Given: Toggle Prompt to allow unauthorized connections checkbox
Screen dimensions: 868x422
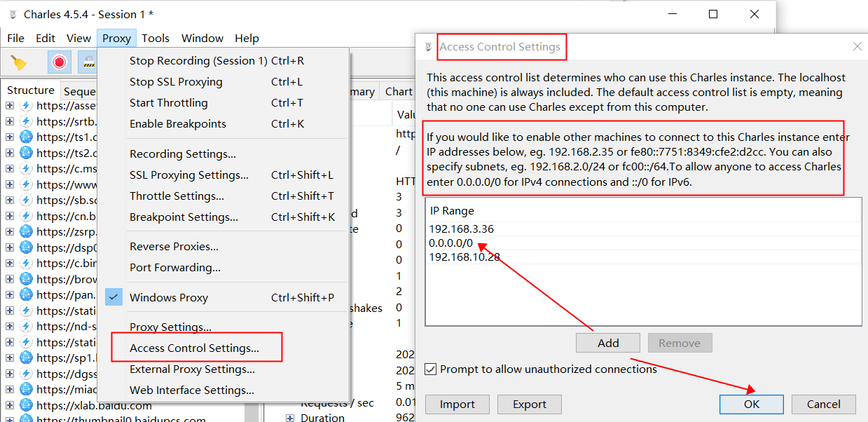Looking at the screenshot, I should 430,369.
